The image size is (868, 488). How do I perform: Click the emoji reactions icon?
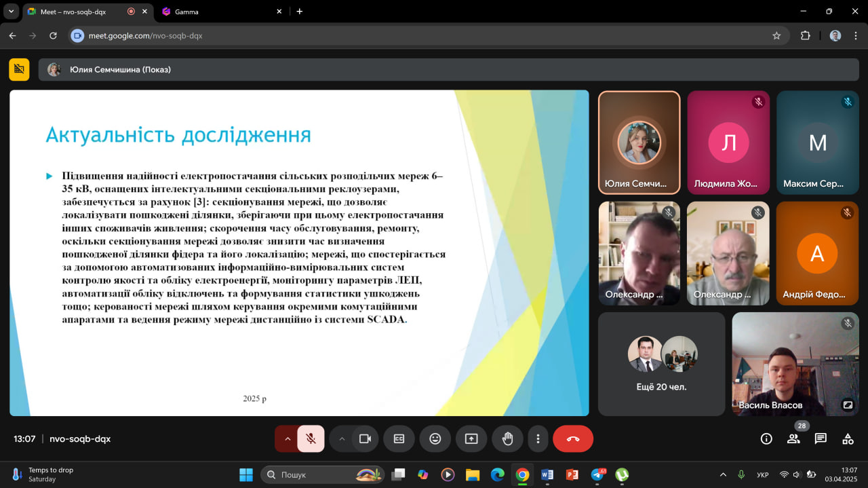(435, 438)
